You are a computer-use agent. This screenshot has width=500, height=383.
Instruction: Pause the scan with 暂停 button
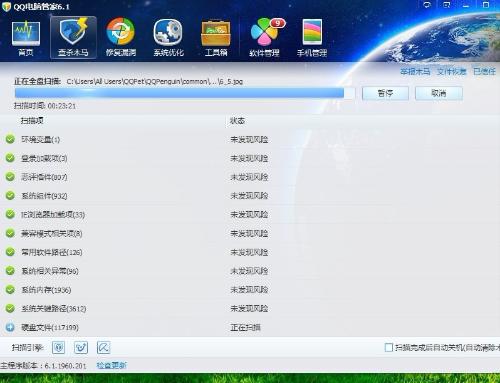385,93
